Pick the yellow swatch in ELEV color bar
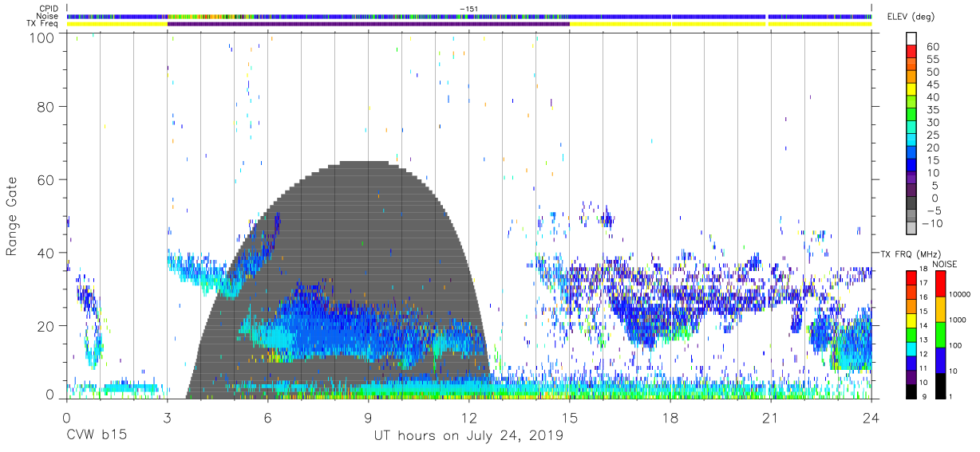980x452 pixels. (x=912, y=90)
